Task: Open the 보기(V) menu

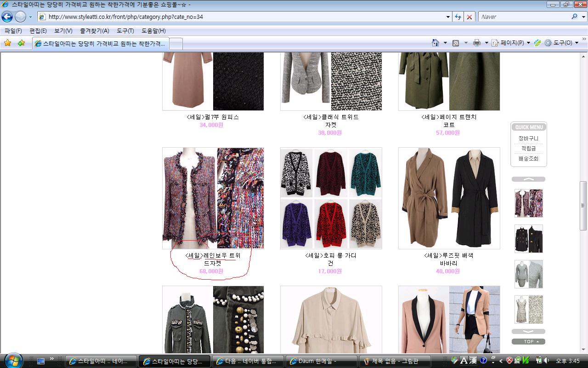Action: click(x=63, y=31)
